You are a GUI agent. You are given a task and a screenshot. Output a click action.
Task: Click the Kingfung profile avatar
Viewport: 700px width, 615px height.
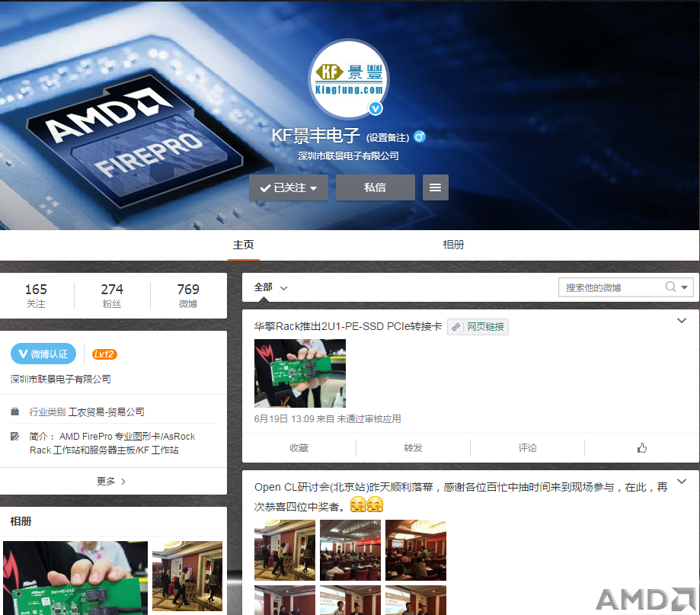349,79
